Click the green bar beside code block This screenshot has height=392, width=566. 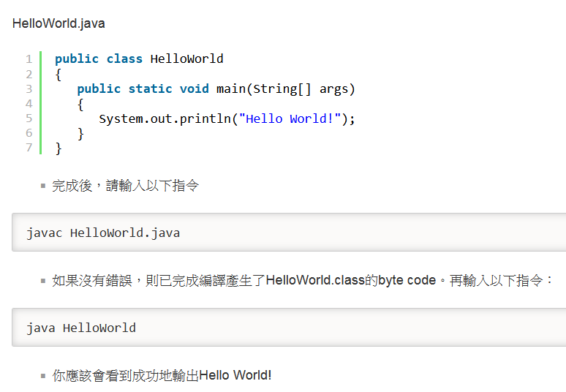(41, 102)
